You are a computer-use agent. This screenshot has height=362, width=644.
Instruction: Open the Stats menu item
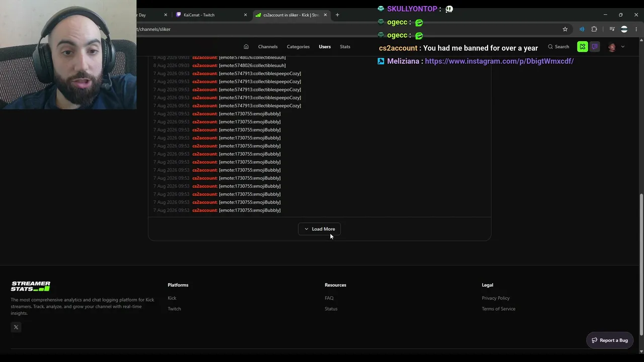tap(345, 47)
